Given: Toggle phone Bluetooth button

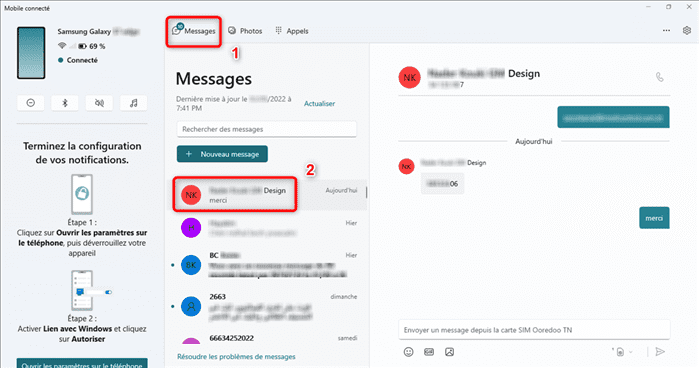Looking at the screenshot, I should point(65,103).
